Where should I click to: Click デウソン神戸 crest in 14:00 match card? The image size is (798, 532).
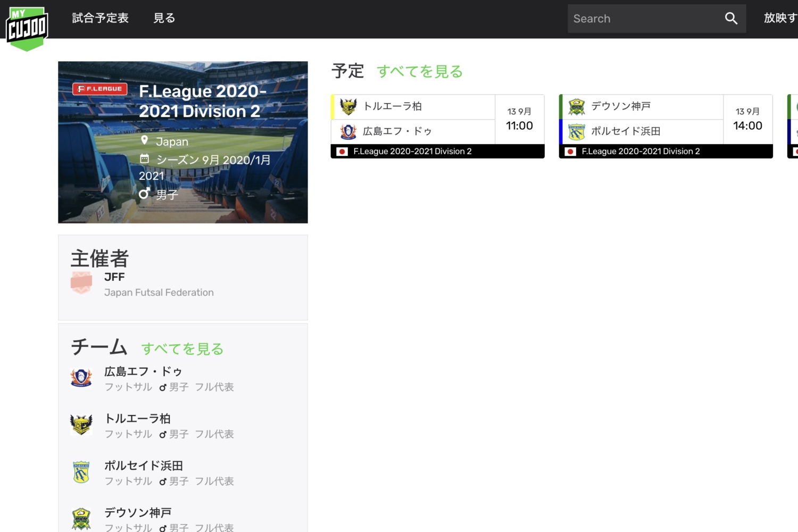[577, 107]
